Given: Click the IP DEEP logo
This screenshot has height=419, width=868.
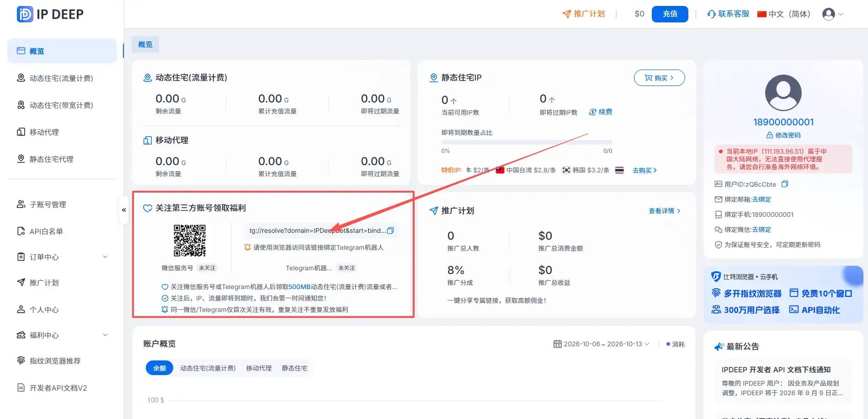Looking at the screenshot, I should pyautogui.click(x=50, y=14).
